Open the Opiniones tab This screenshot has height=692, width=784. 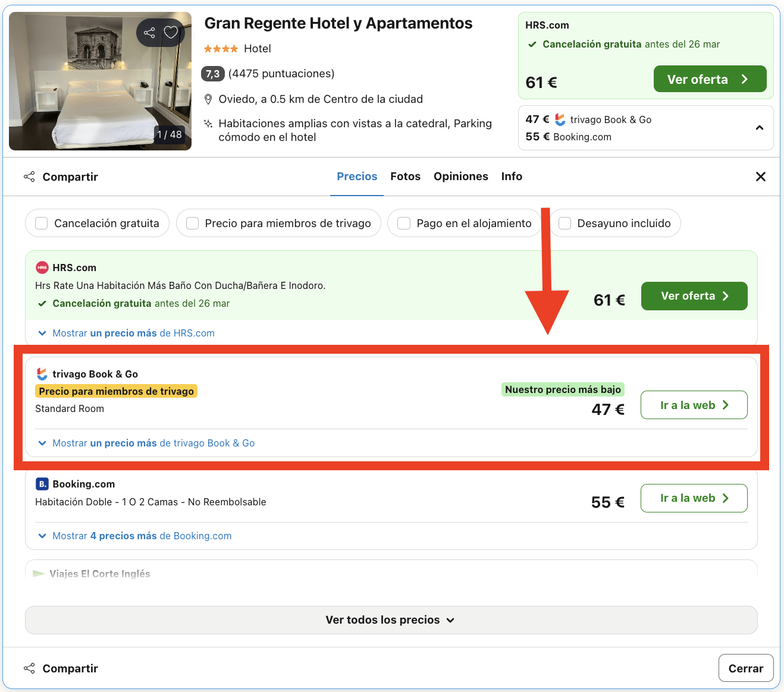461,177
